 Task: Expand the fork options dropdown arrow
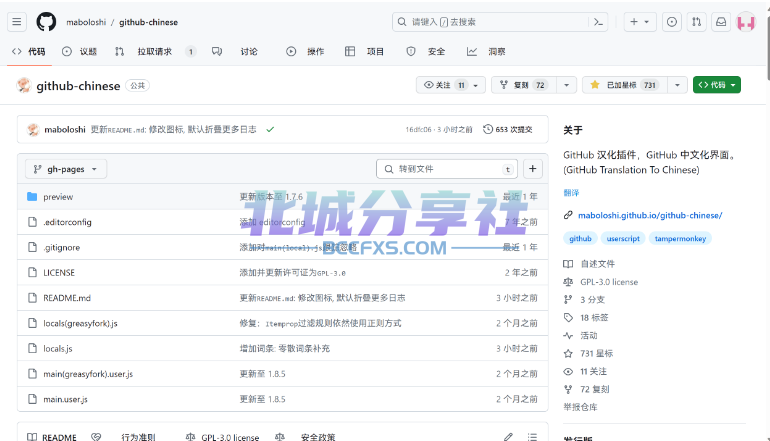tap(566, 85)
